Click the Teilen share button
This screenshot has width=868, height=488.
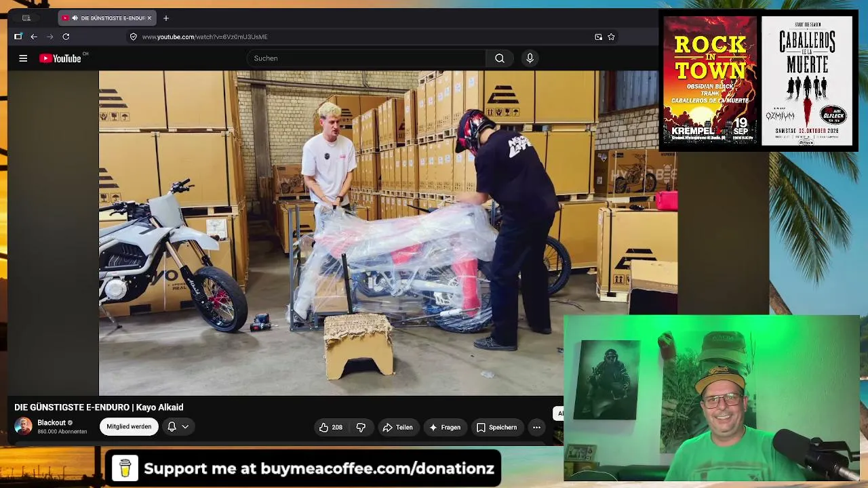(397, 427)
